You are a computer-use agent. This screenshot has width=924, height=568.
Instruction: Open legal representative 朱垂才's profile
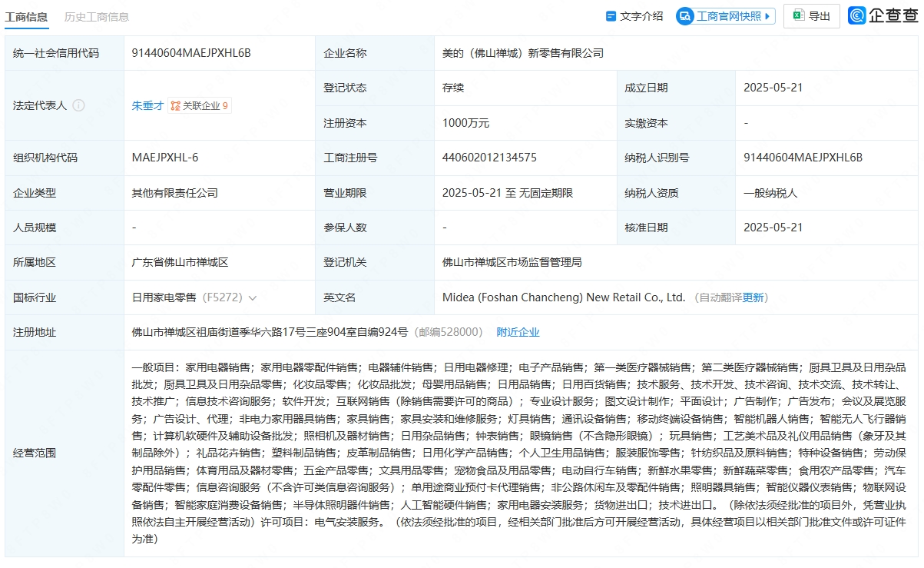click(147, 106)
